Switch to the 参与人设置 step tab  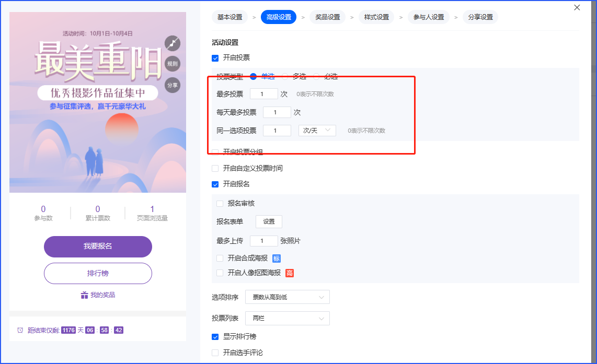pos(429,17)
